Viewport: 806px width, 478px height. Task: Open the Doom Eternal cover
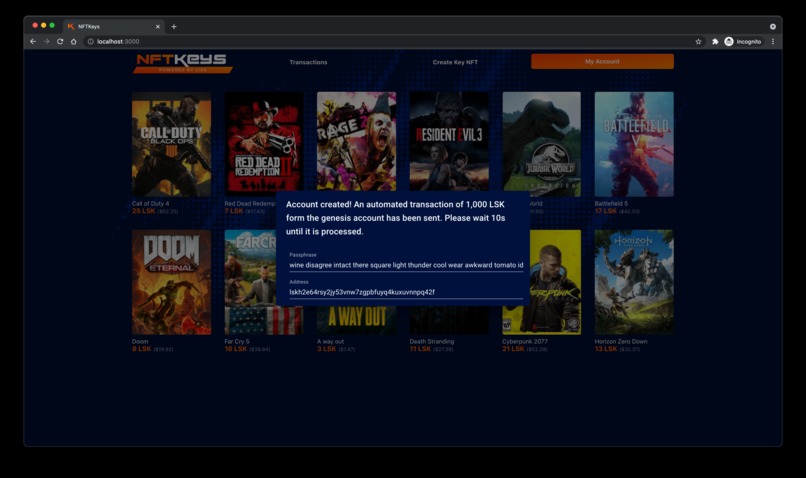[x=171, y=282]
